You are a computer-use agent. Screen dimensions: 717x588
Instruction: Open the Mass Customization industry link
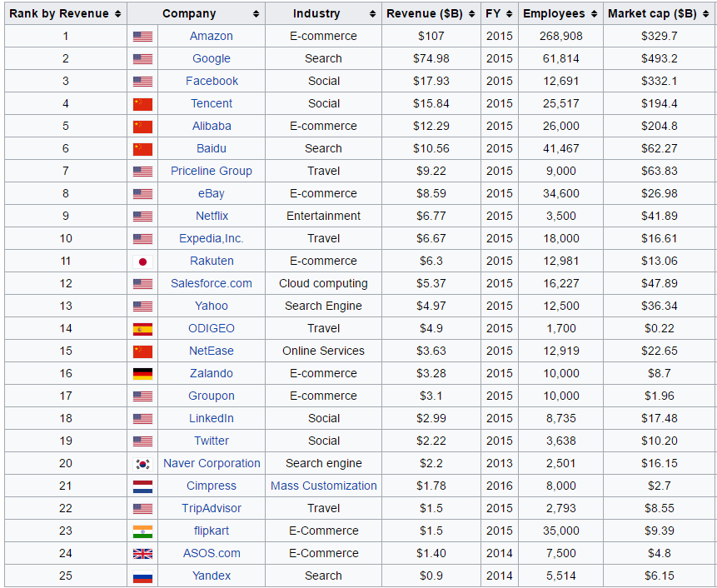(324, 486)
